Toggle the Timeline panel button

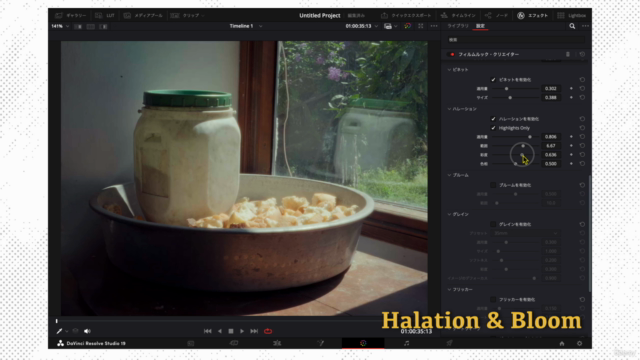point(458,16)
